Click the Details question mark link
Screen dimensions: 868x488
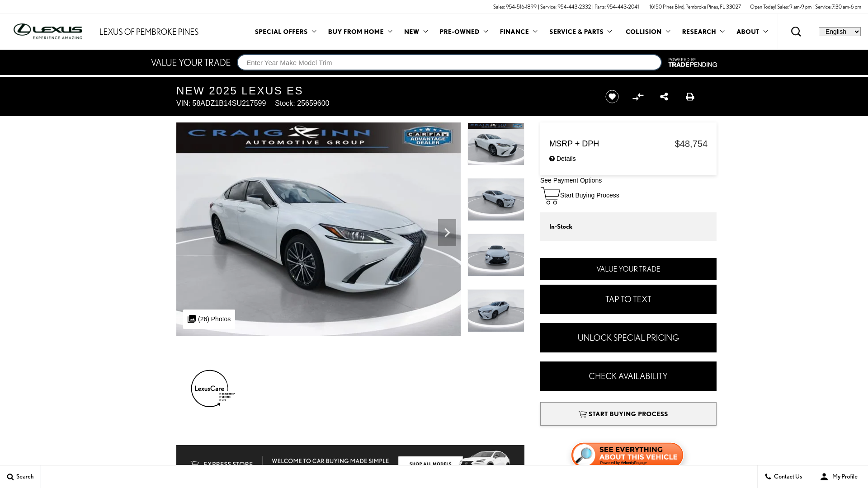point(562,159)
